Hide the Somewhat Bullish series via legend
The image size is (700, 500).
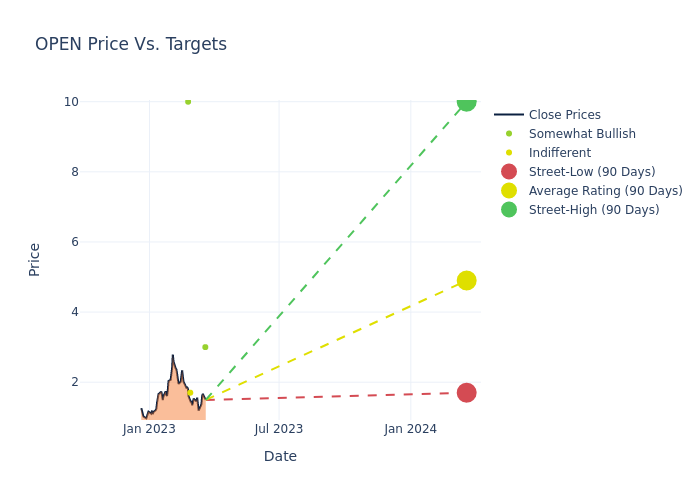pyautogui.click(x=581, y=134)
